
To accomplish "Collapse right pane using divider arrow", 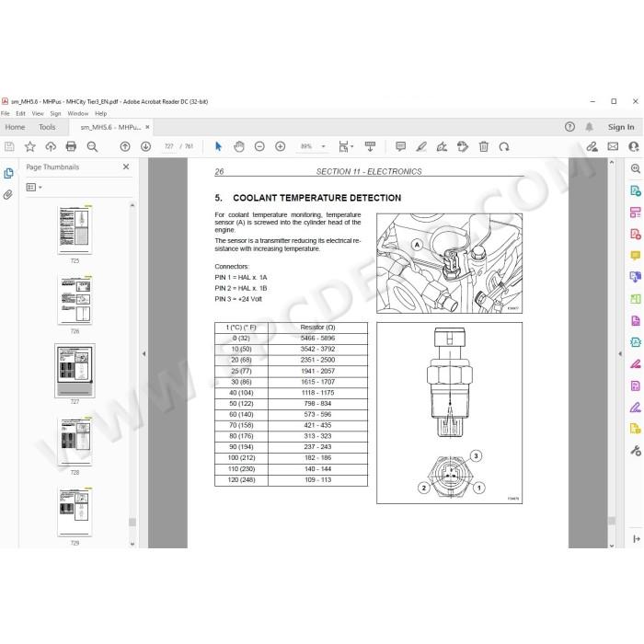I will 620,353.
